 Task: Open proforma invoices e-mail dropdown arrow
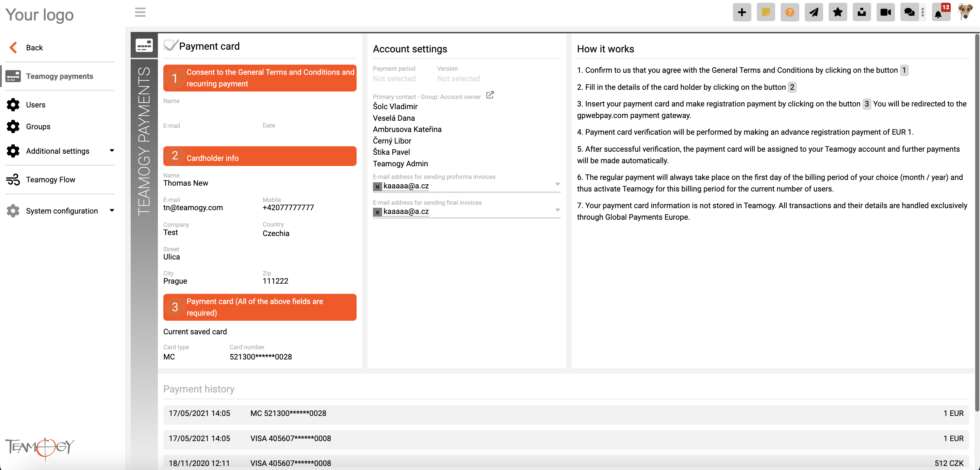pyautogui.click(x=557, y=184)
